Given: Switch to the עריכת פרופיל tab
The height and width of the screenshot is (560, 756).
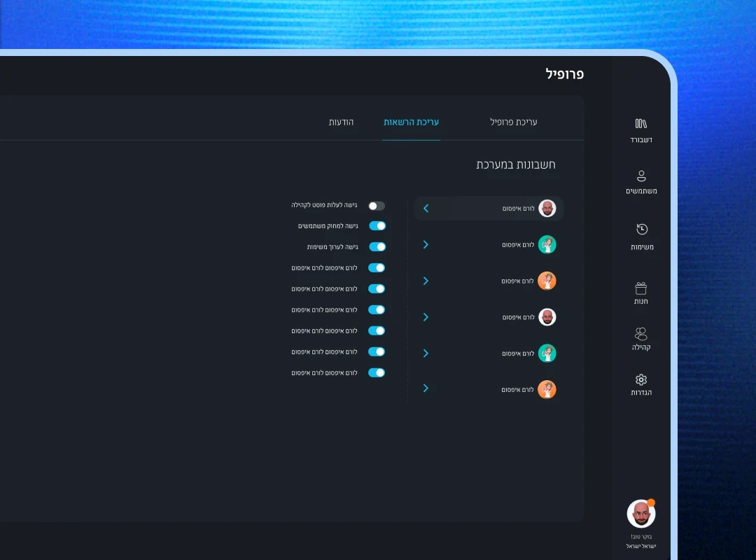Looking at the screenshot, I should point(514,122).
